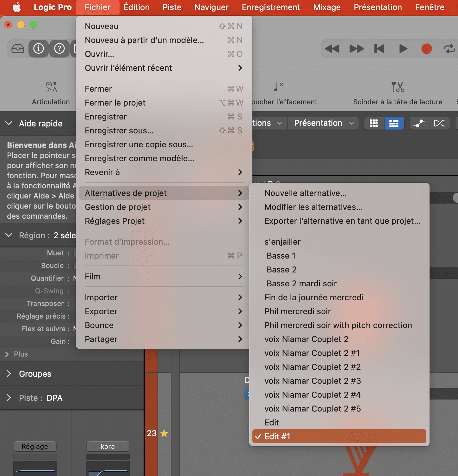Screen dimensions: 458x476
Task: Open the Enregistrement menu
Action: [271, 7]
